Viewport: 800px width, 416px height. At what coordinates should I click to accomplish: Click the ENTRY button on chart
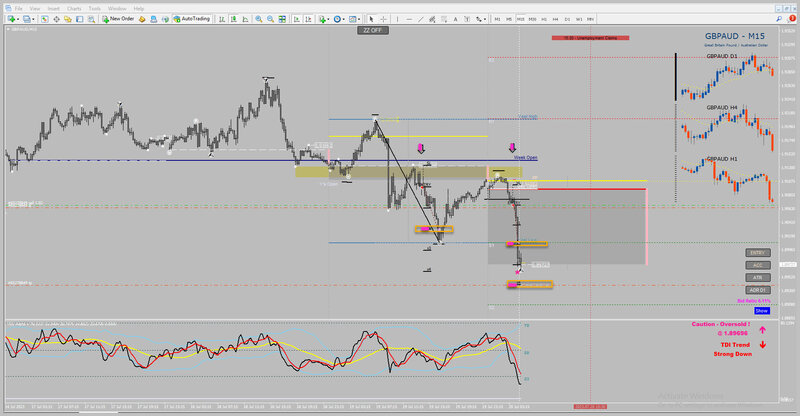[758, 253]
